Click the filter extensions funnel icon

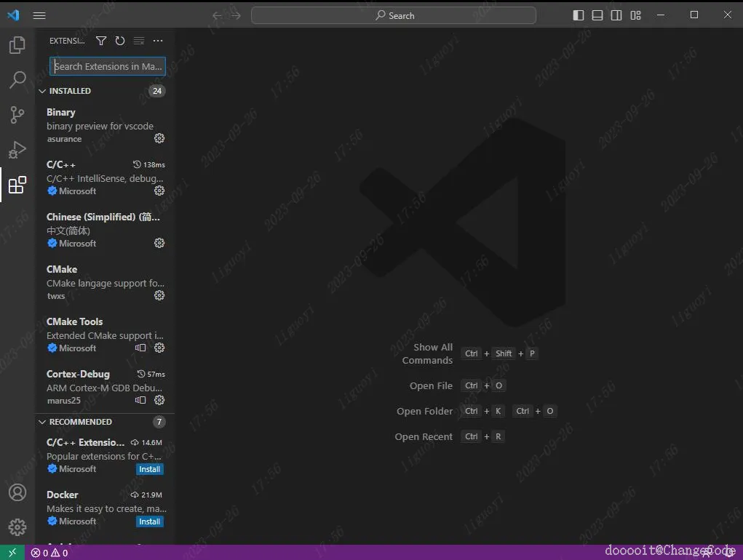point(101,41)
